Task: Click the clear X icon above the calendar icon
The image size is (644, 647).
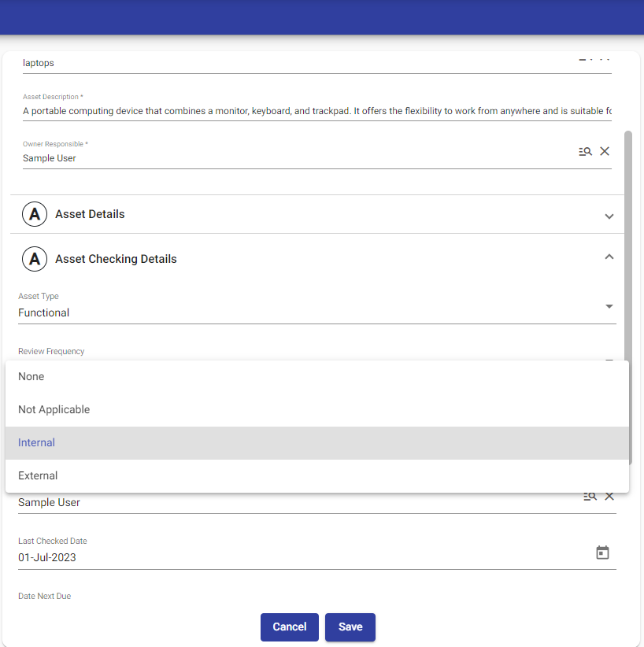Action: click(609, 497)
